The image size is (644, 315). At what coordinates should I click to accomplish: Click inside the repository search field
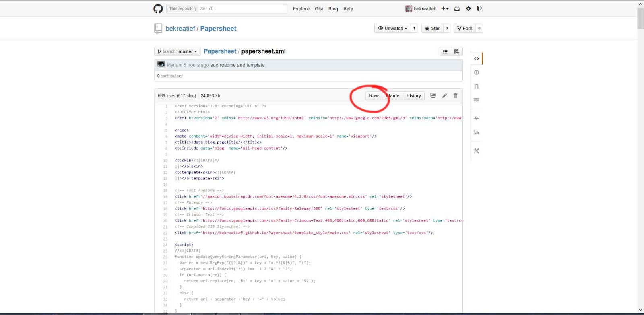[242, 8]
